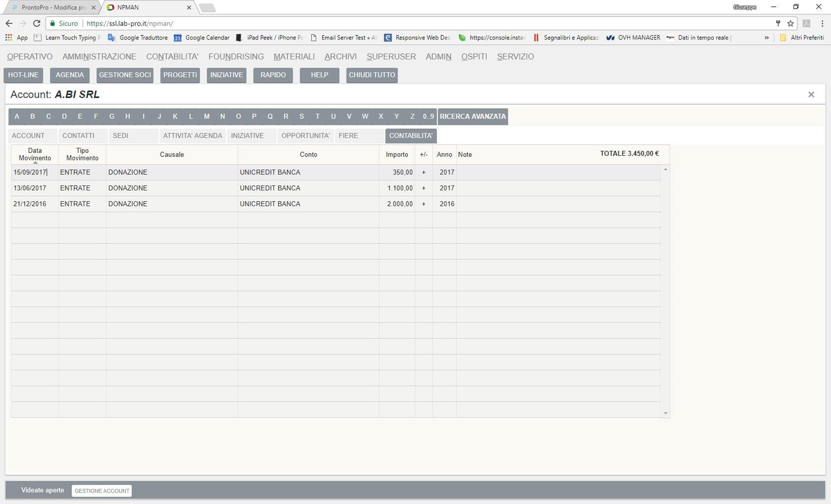This screenshot has width=831, height=504.
Task: Open the Apps grid bookmark
Action: 16,37
